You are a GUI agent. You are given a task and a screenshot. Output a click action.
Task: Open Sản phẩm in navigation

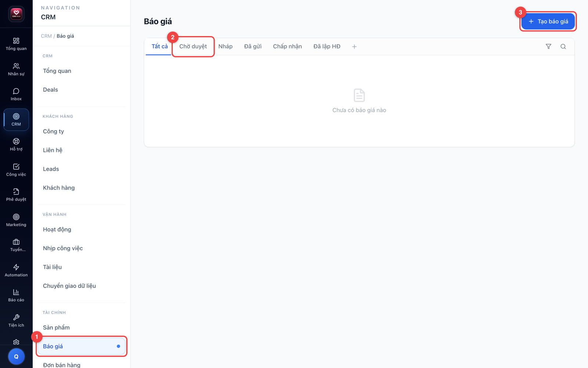82,328
